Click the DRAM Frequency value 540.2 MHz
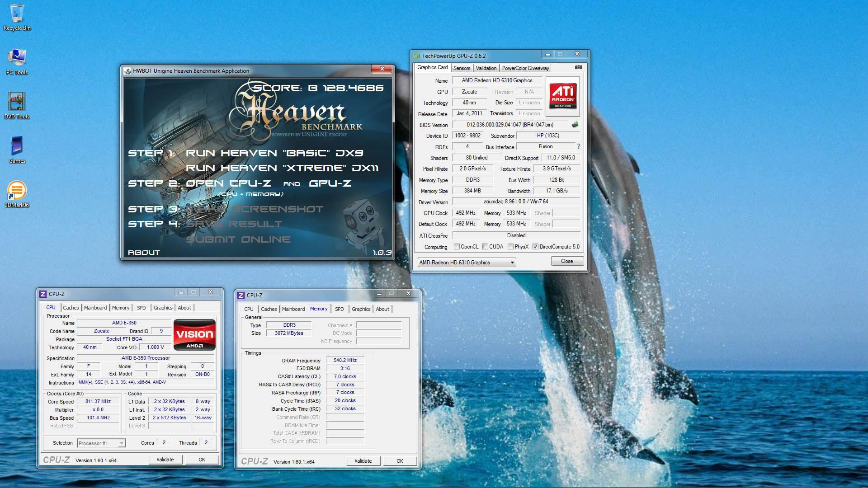 click(345, 360)
